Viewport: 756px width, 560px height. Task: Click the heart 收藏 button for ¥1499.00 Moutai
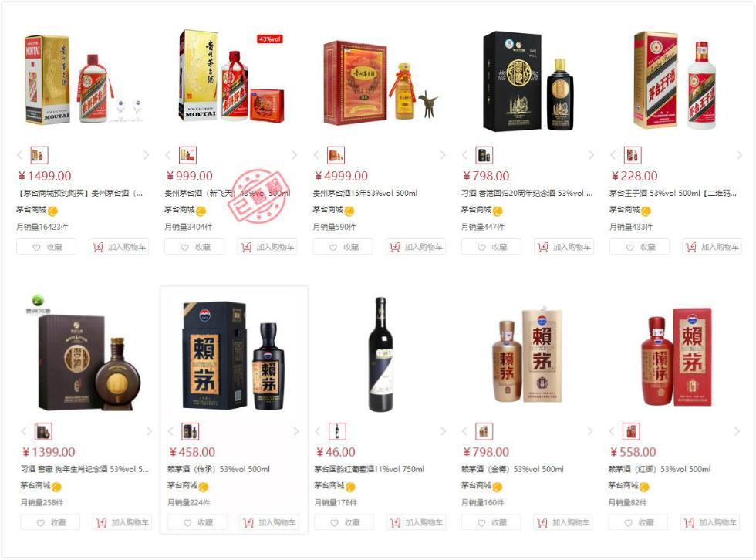tap(46, 247)
